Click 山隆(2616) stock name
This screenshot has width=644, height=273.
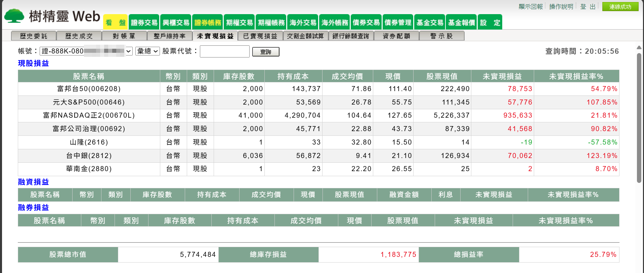89,142
